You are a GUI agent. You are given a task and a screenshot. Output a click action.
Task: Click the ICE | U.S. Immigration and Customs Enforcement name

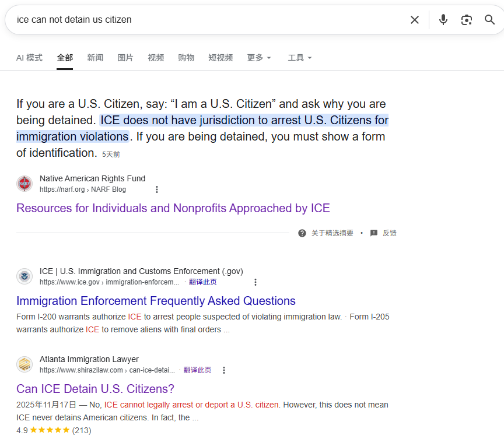point(141,271)
